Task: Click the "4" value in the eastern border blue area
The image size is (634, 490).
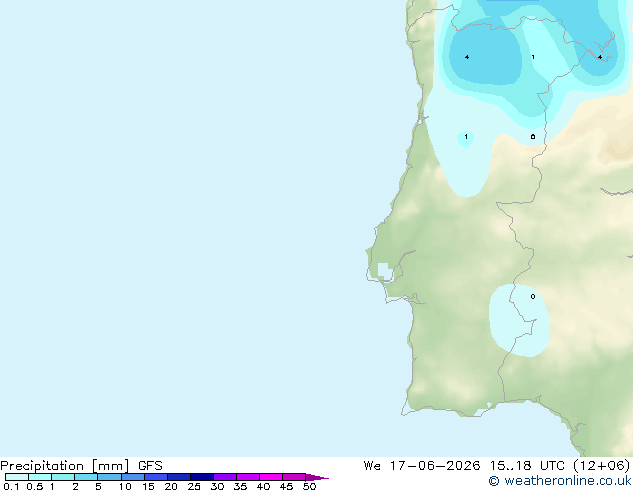Action: [600, 57]
